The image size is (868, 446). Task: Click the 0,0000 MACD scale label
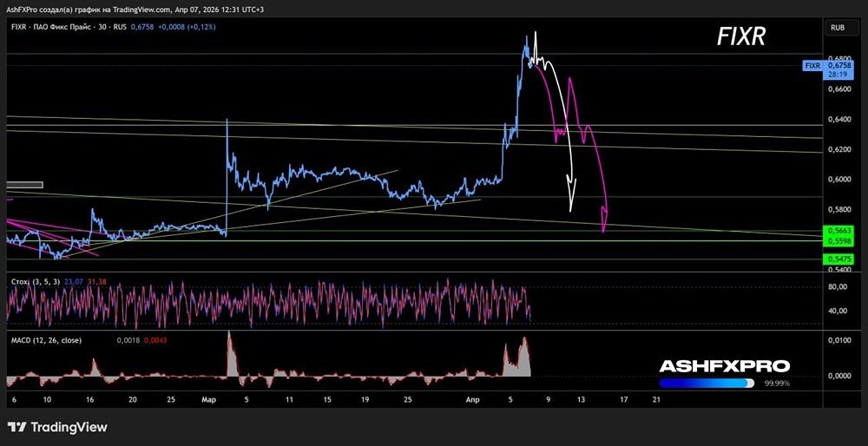(839, 376)
